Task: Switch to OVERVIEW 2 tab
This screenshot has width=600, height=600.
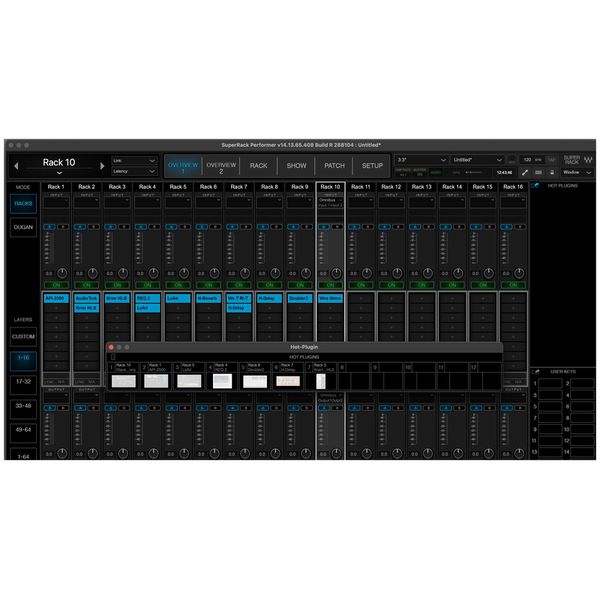Action: [221, 168]
